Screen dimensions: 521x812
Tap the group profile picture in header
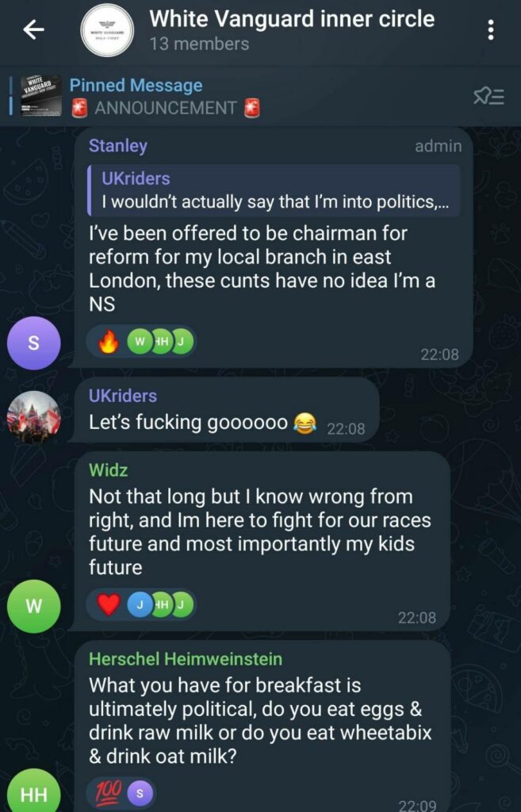(106, 30)
